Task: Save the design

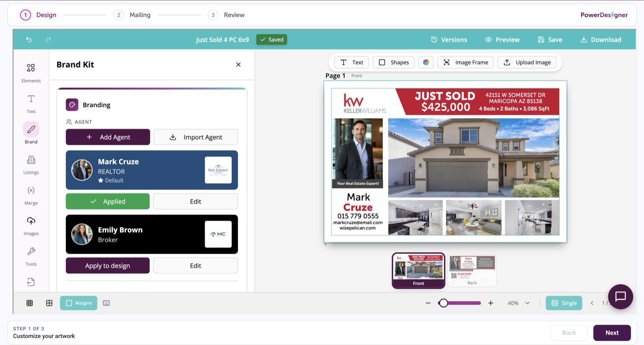Action: 550,40
